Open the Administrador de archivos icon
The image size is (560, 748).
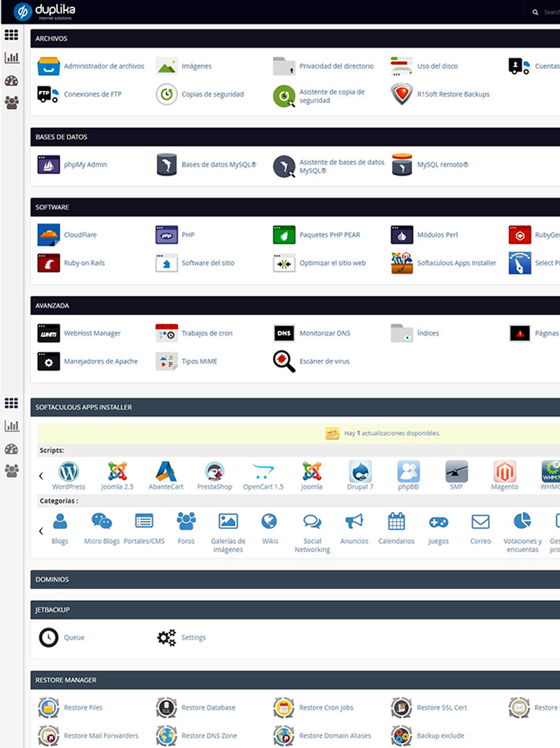click(48, 67)
